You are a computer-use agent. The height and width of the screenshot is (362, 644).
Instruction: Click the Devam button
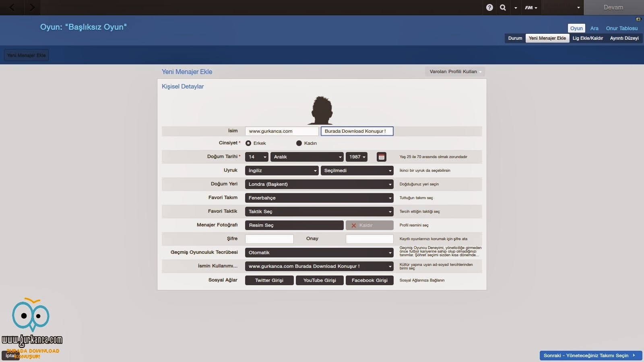(613, 7)
